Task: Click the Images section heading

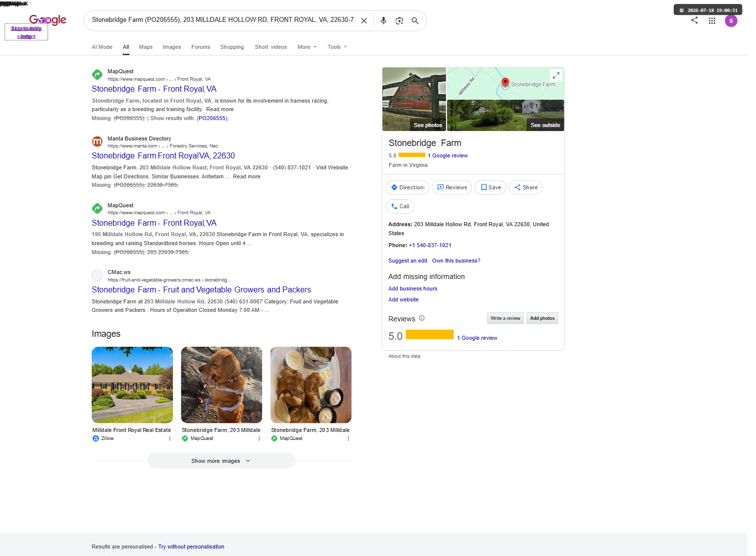Action: coord(106,334)
